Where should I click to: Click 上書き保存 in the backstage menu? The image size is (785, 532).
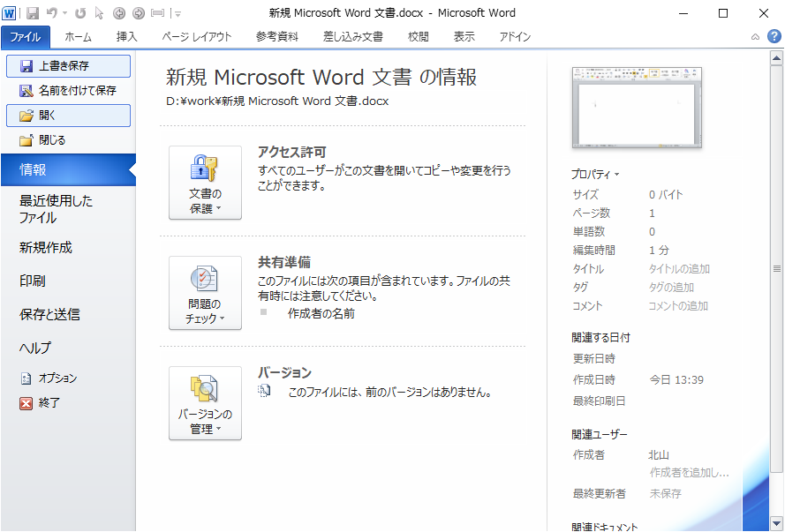point(69,66)
